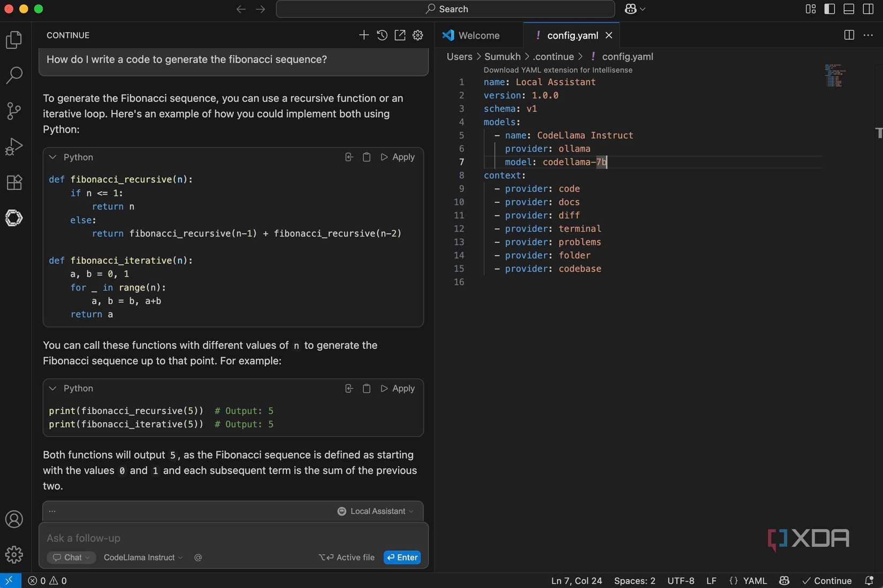Open the Explorer icon in the activity bar

tap(13, 40)
